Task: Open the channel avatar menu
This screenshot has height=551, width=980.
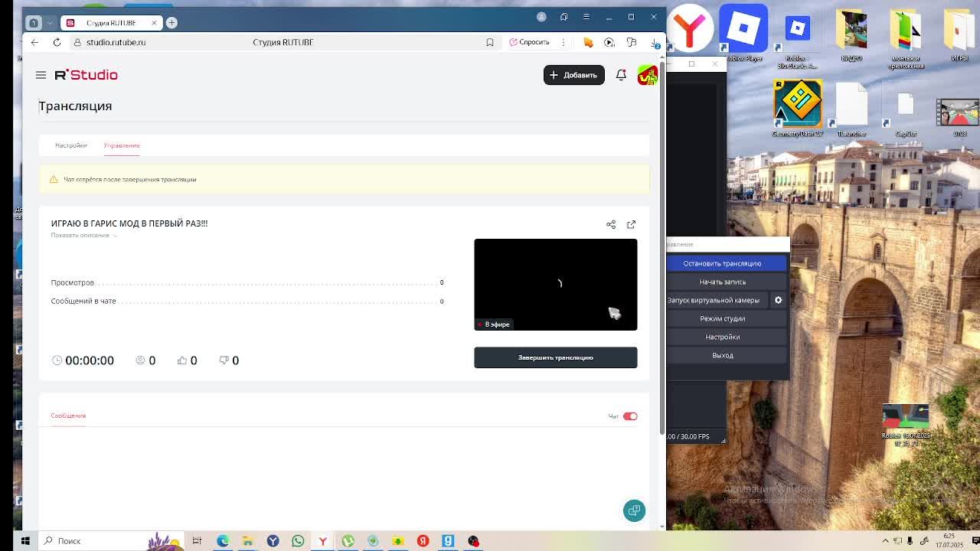Action: [x=647, y=75]
